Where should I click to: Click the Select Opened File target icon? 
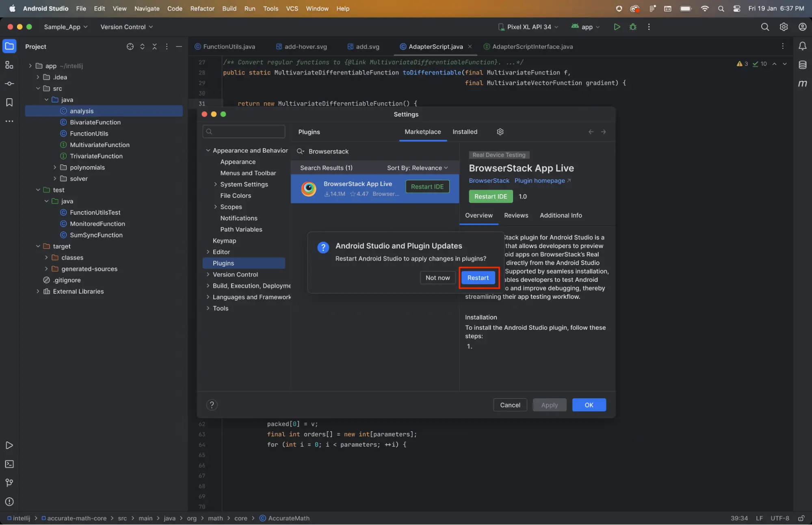point(130,47)
